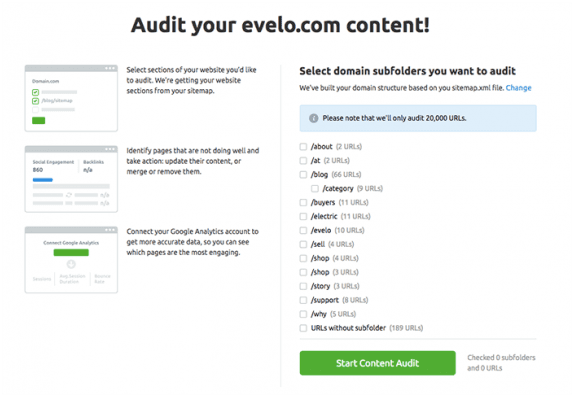574x397 pixels.
Task: Click the info icon in URL note
Action: 313,118
